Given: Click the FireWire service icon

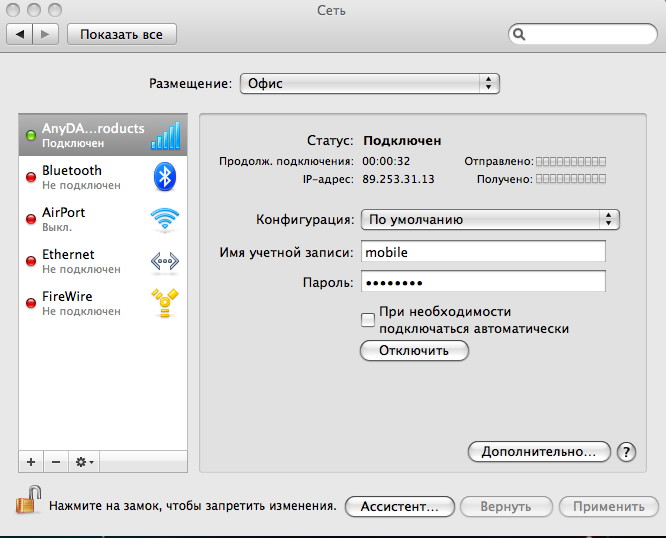Looking at the screenshot, I should [164, 303].
